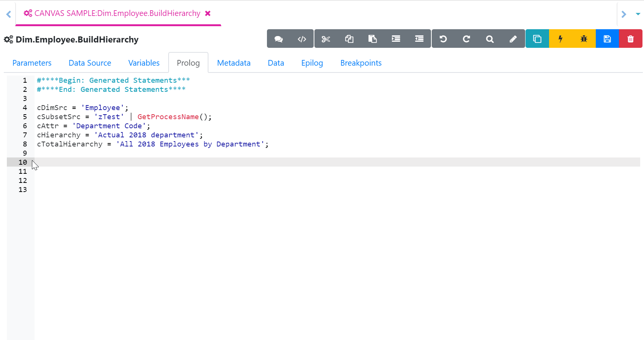Close the Dim.Employee.BuildHierarchy tab
Image resolution: width=644 pixels, height=340 pixels.
208,13
